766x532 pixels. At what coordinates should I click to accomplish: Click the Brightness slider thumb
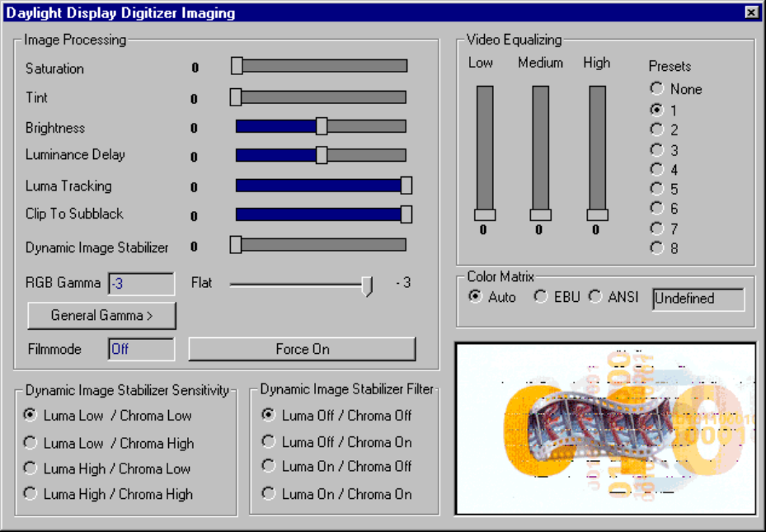[322, 126]
